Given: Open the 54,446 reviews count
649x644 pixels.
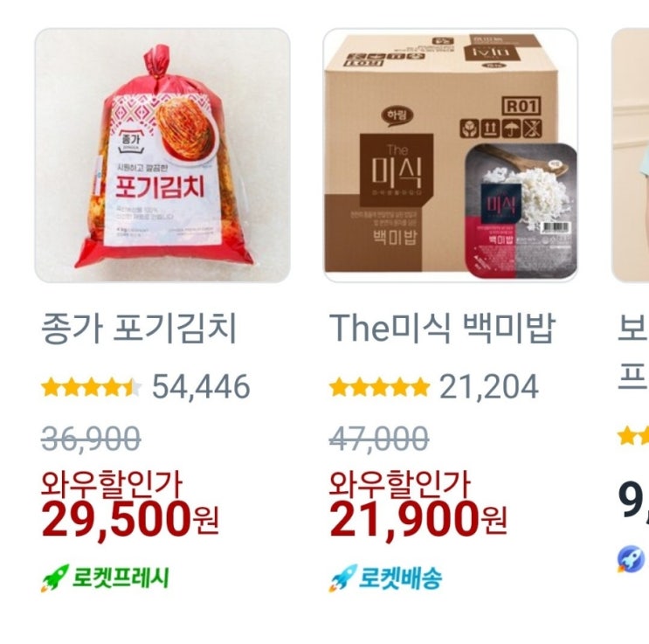Looking at the screenshot, I should click(x=201, y=387).
